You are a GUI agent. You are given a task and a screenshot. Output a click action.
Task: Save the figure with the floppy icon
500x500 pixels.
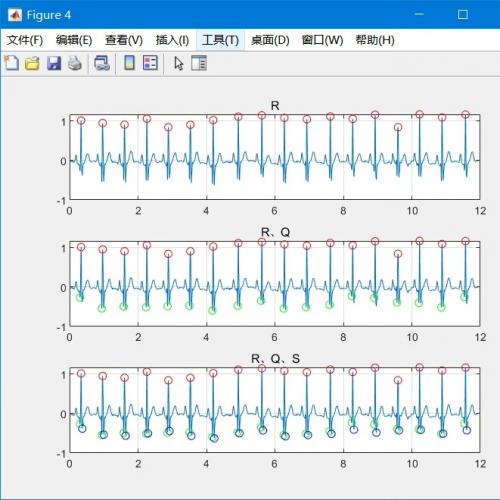[54, 63]
